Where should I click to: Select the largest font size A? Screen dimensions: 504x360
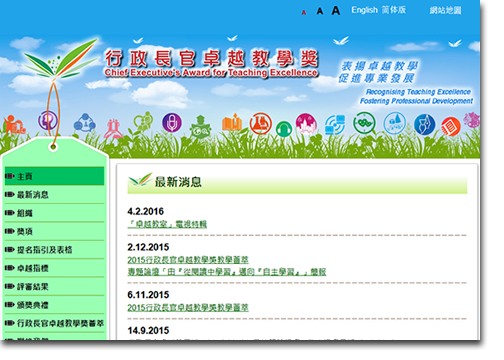coord(336,11)
